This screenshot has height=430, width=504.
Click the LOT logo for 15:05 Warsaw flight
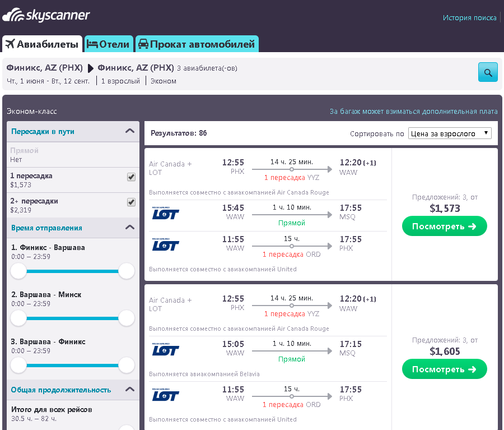(x=166, y=349)
